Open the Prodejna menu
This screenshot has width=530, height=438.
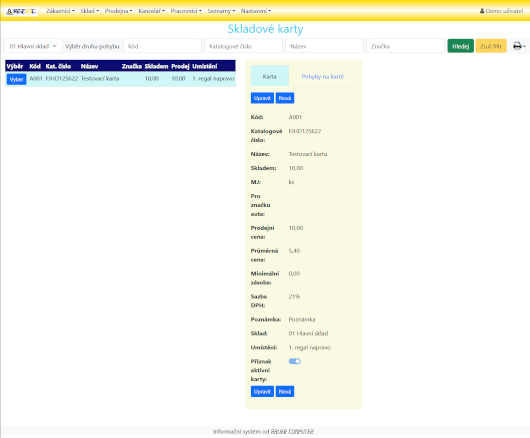coord(118,11)
